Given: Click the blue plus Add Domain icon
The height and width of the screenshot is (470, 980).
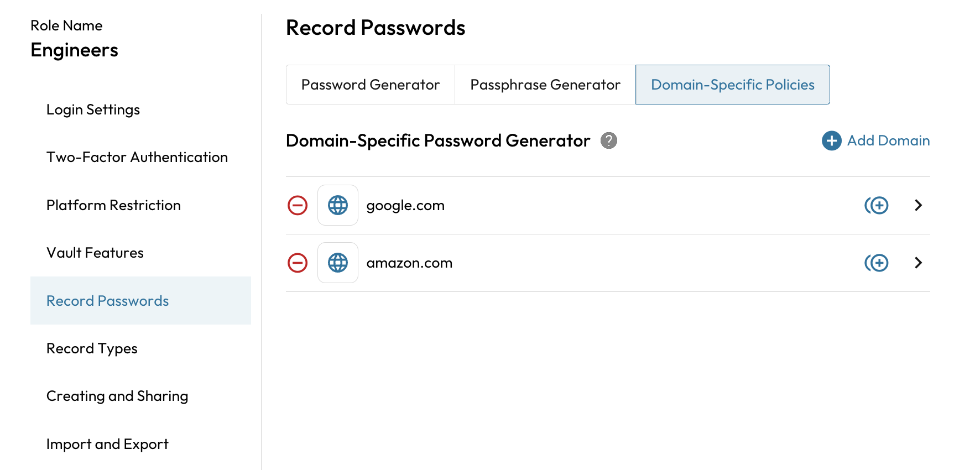Looking at the screenshot, I should (x=831, y=140).
